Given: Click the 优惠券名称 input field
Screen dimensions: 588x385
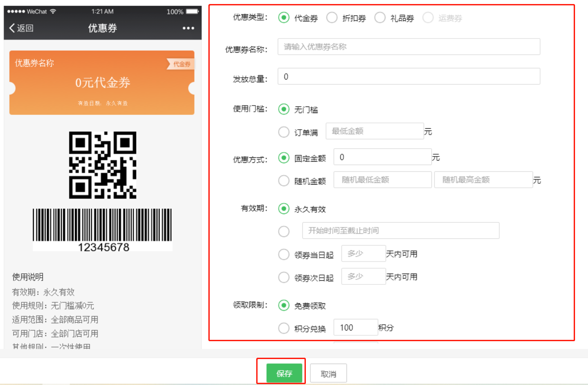Looking at the screenshot, I should click(409, 47).
